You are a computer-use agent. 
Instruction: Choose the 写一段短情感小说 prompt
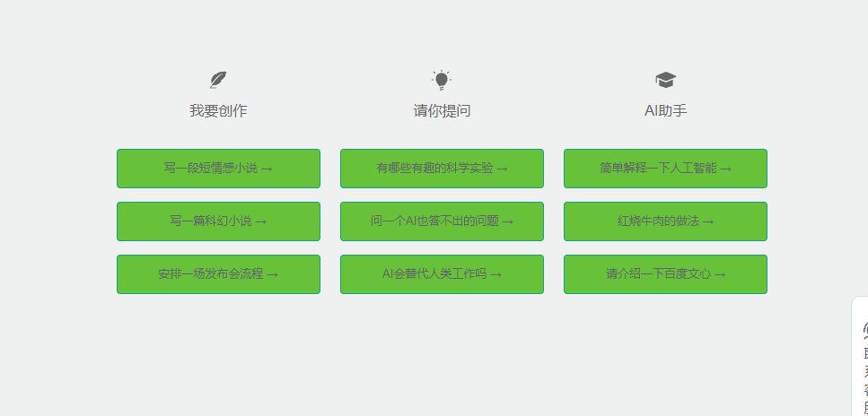tap(219, 169)
